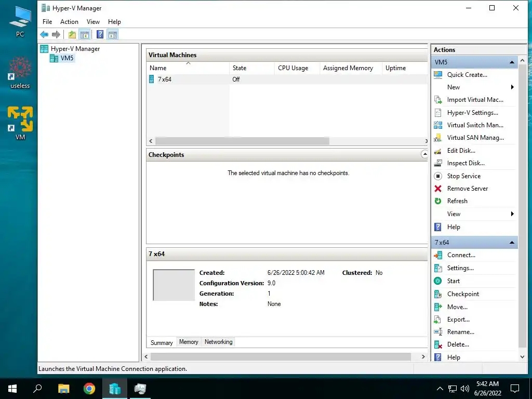532x399 pixels.
Task: Click the system tray volume icon
Action: click(465, 389)
